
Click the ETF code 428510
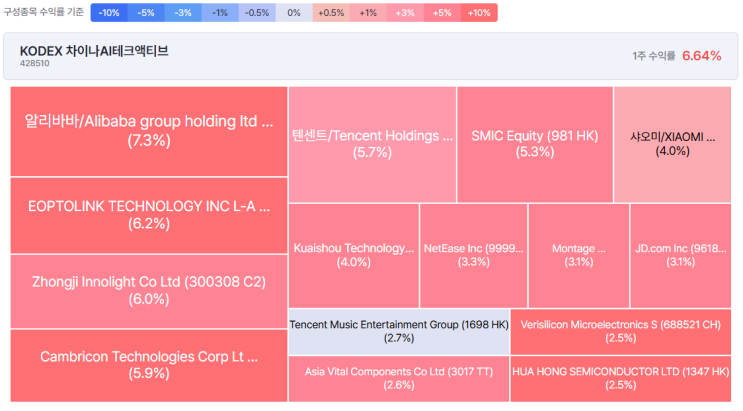pyautogui.click(x=35, y=64)
